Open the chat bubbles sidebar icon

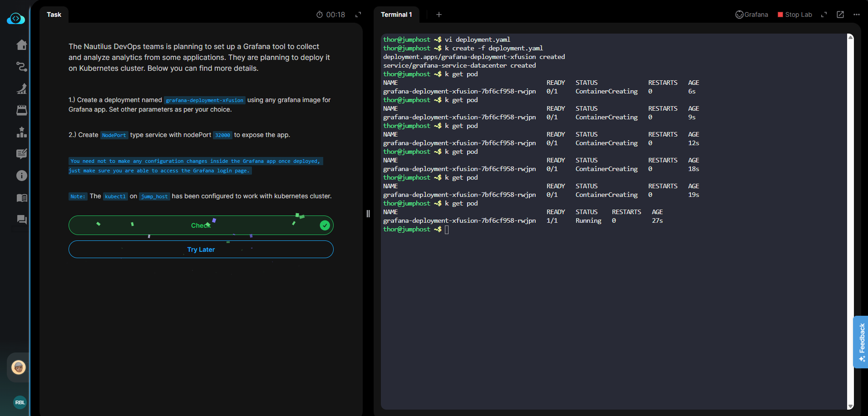click(21, 220)
